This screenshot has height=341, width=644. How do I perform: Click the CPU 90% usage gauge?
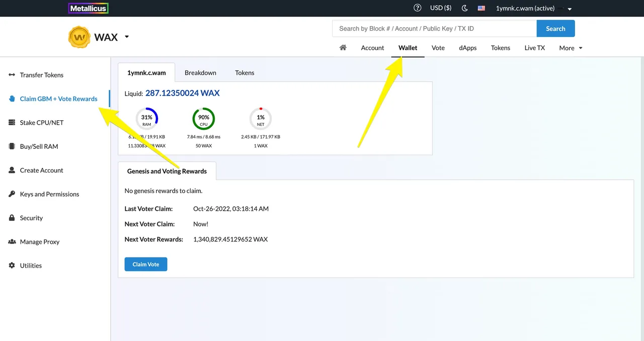pyautogui.click(x=204, y=119)
